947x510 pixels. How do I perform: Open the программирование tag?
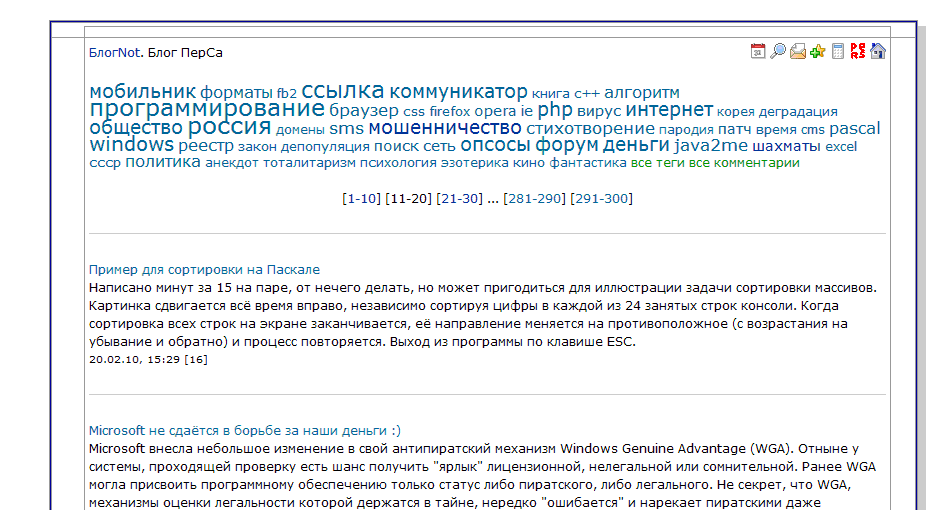tap(207, 109)
